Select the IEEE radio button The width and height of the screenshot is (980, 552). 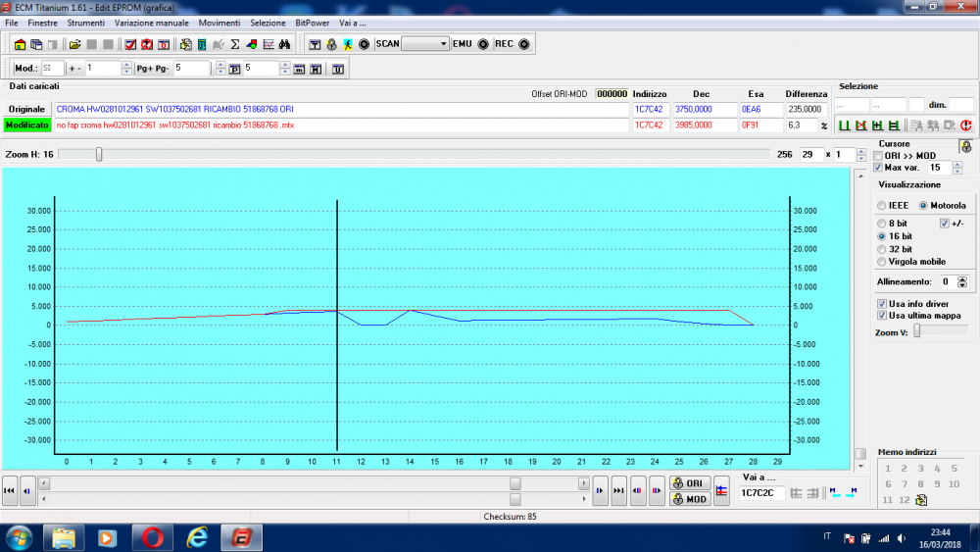tap(881, 206)
